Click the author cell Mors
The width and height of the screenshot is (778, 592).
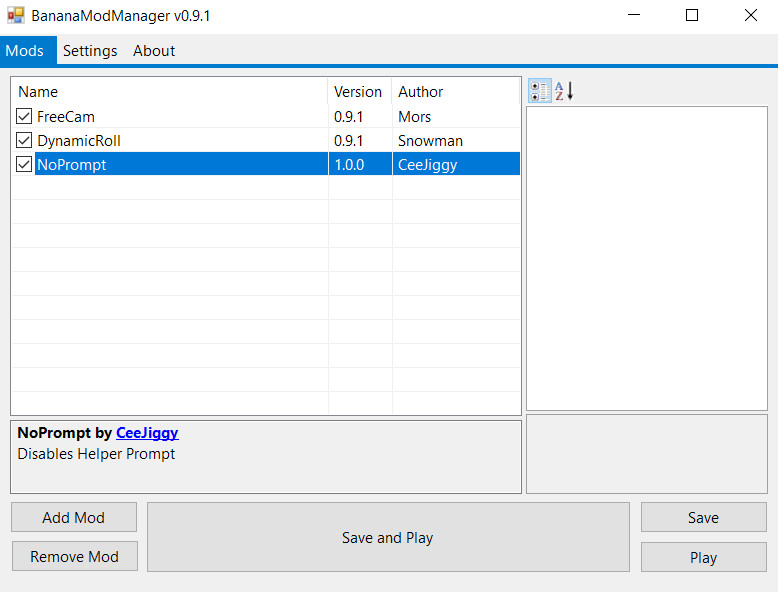click(414, 117)
